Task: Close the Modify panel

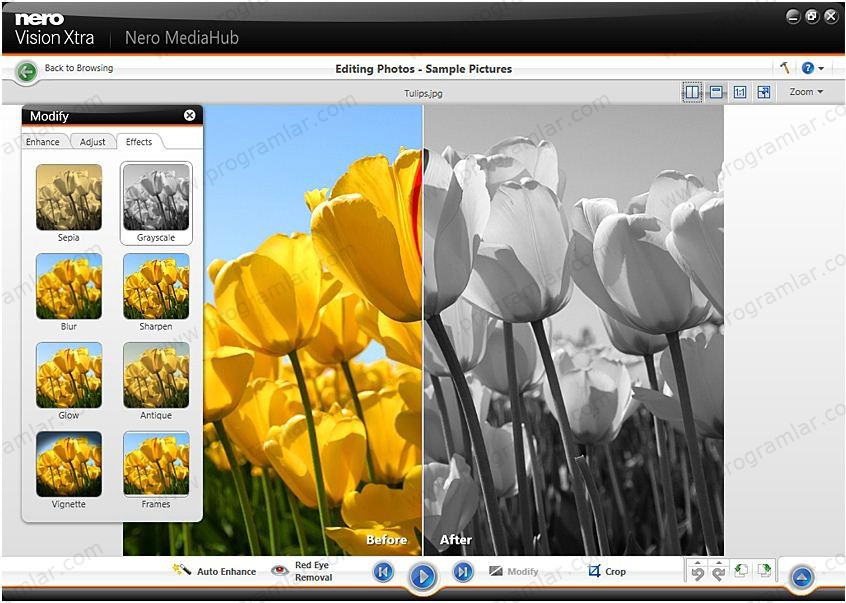Action: (x=190, y=115)
